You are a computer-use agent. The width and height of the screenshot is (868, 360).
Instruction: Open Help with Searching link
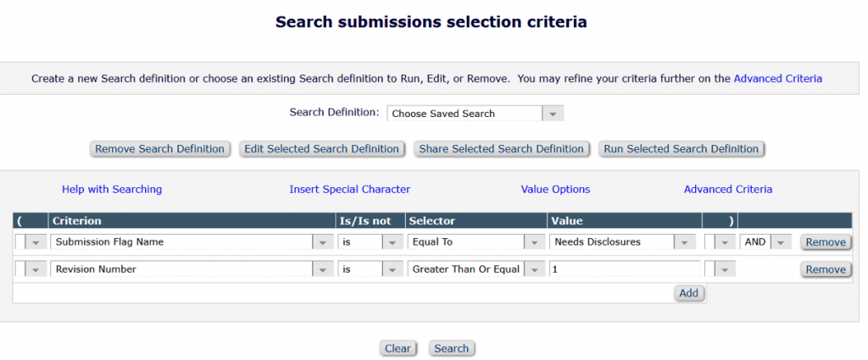(x=112, y=189)
